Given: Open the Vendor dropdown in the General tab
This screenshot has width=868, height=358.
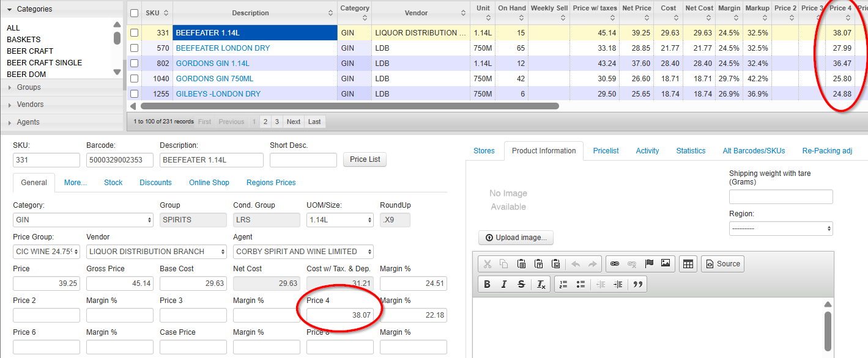Looking at the screenshot, I should point(157,252).
